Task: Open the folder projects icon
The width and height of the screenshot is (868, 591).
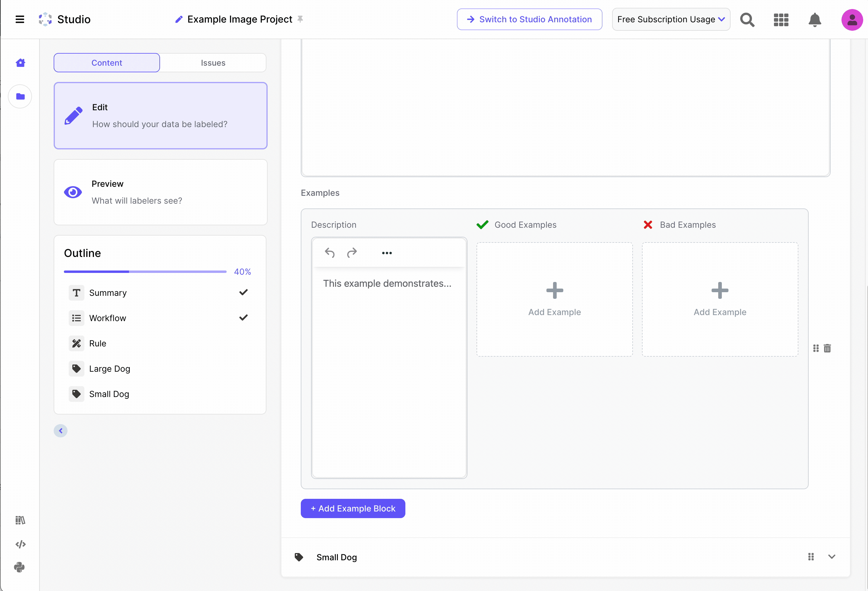Action: coord(20,97)
